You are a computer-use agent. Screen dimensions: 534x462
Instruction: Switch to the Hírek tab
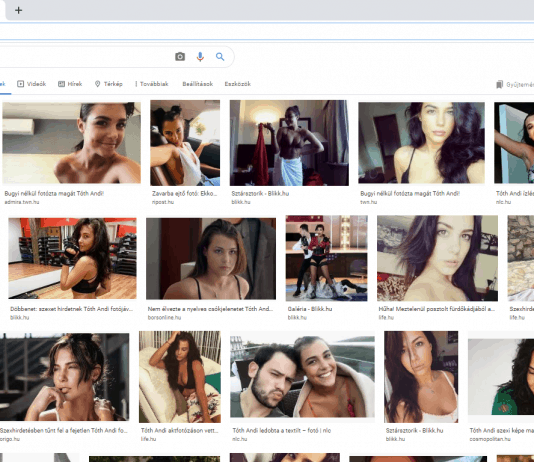[70, 84]
